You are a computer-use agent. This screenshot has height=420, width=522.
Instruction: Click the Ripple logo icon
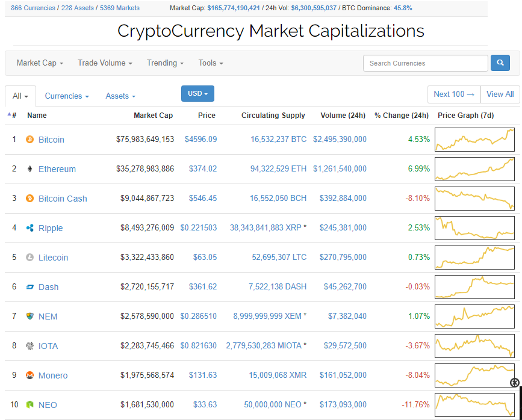[x=30, y=228]
